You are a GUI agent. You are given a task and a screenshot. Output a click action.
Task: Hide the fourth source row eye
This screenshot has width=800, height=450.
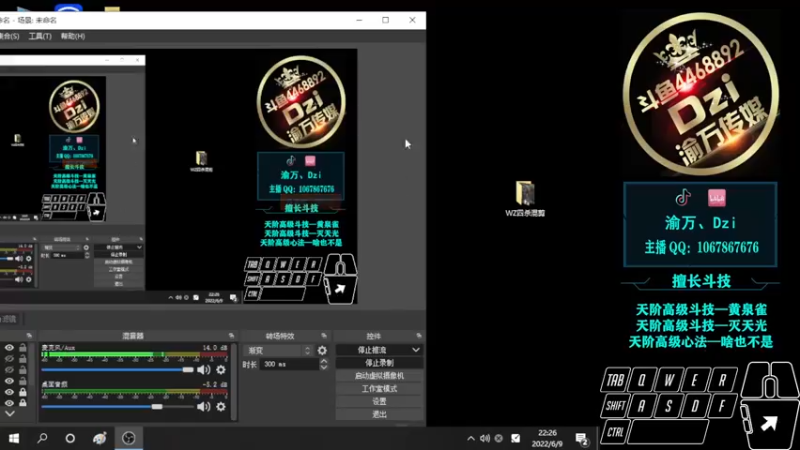(x=9, y=381)
